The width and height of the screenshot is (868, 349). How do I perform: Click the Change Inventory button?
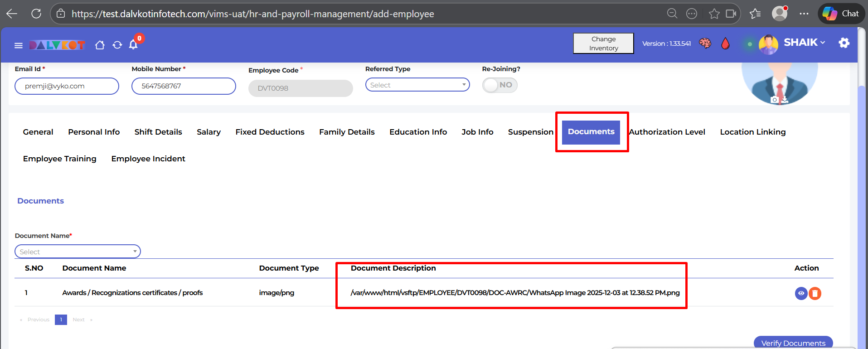[603, 44]
